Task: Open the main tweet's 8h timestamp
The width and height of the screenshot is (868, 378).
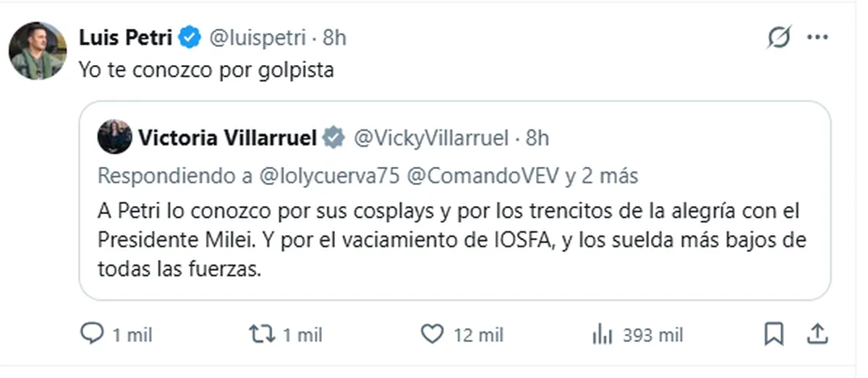Action: (335, 38)
